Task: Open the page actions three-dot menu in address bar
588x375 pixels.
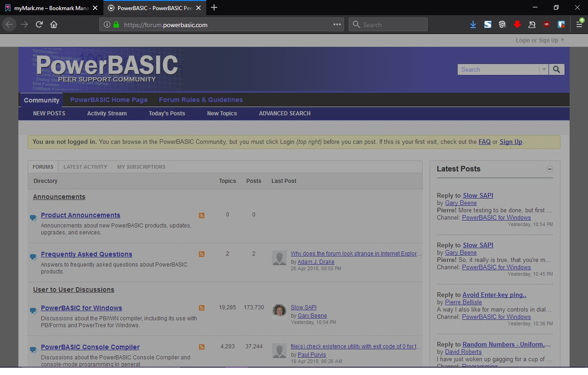Action: pos(337,24)
